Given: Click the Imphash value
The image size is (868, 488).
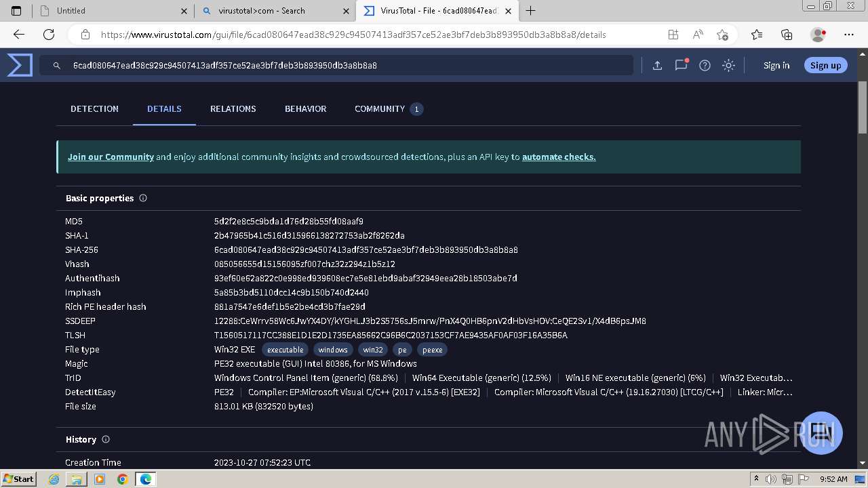Looking at the screenshot, I should click(292, 292).
